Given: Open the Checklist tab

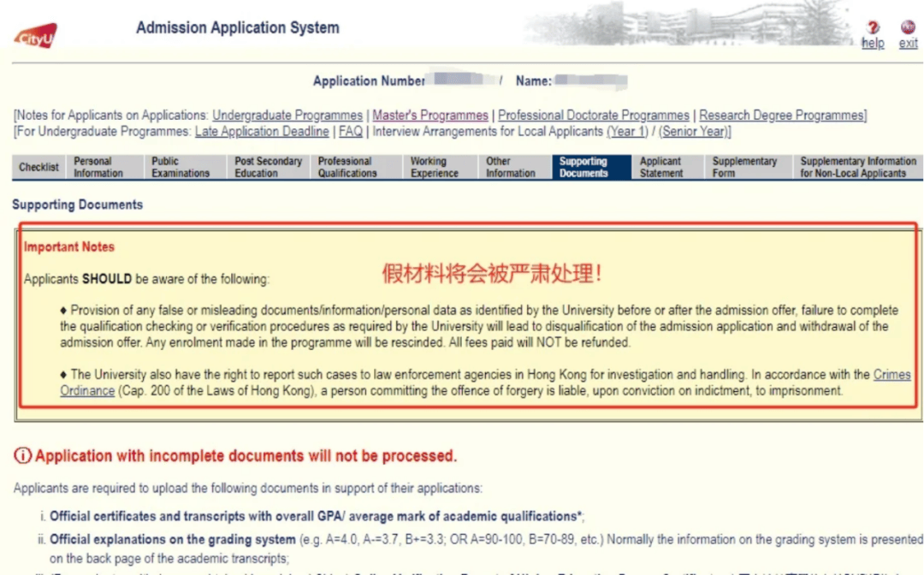Looking at the screenshot, I should tap(39, 167).
